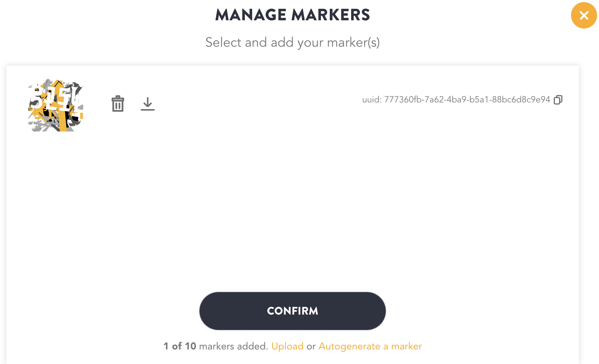Open the Upload marker link
Viewport: 599px width, 364px height.
[x=287, y=346]
